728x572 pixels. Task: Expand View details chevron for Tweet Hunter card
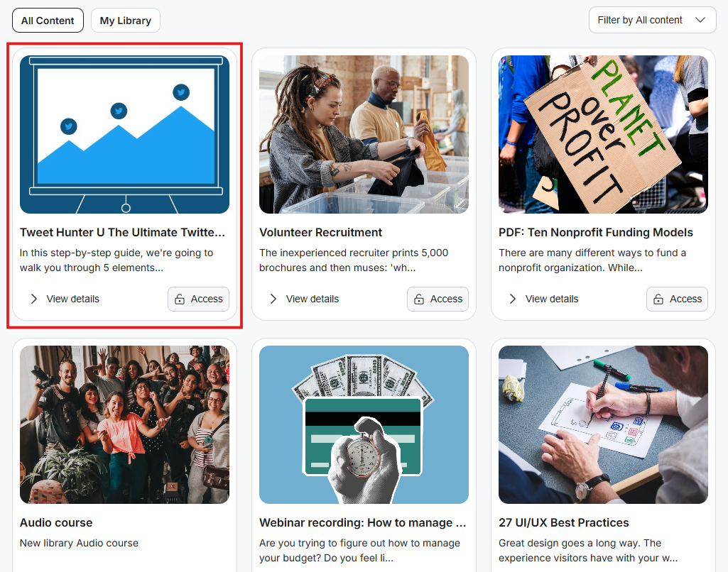33,299
